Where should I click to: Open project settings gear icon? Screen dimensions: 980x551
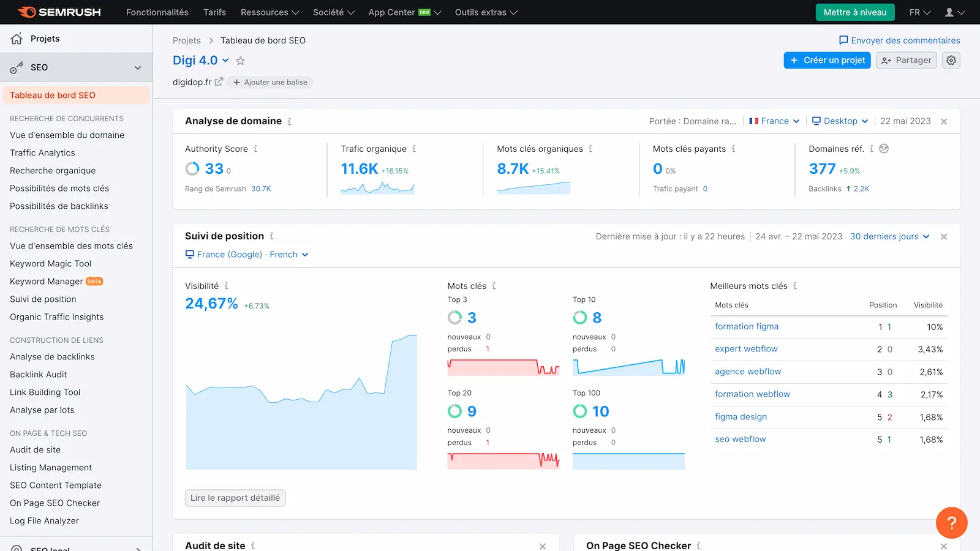[951, 60]
